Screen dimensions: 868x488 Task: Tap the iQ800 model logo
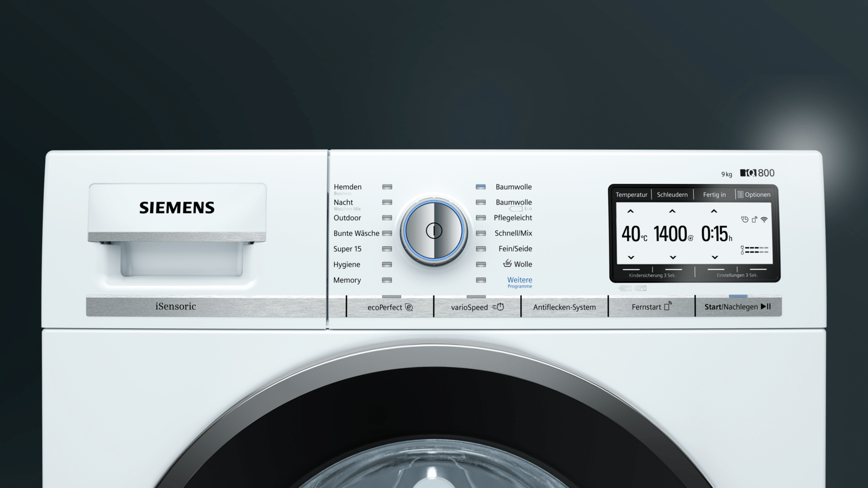757,173
